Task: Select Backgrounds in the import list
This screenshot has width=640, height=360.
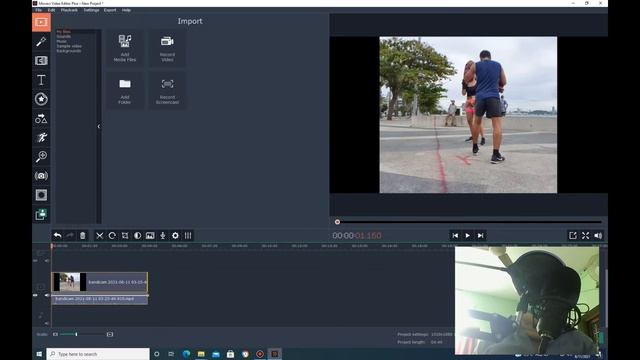Action: [69, 51]
